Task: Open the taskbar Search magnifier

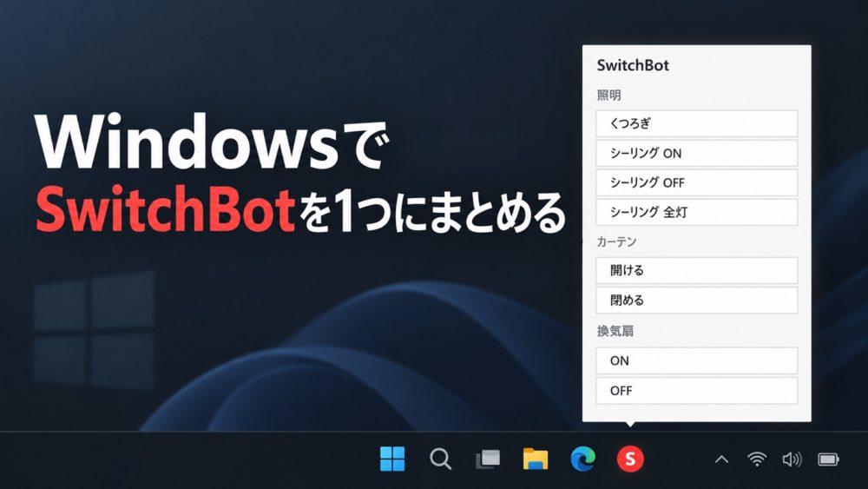Action: 441,459
